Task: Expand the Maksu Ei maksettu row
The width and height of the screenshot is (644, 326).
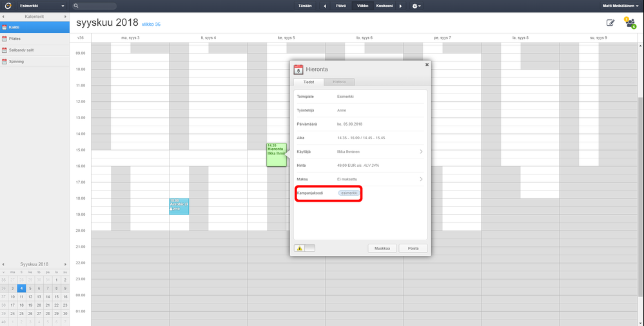Action: coord(360,179)
